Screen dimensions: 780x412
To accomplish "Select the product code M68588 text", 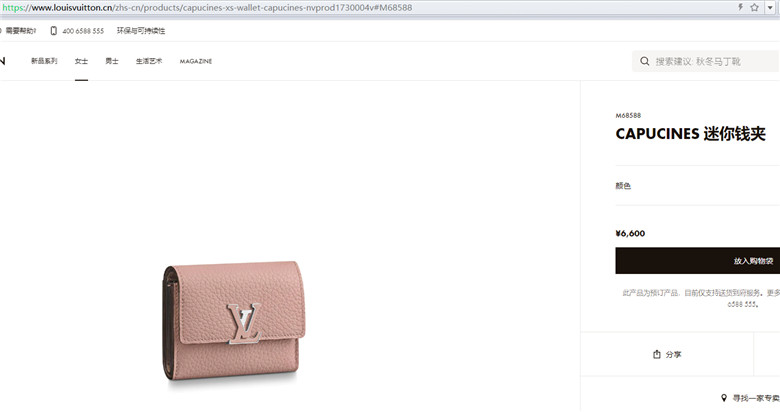I will tap(628, 115).
